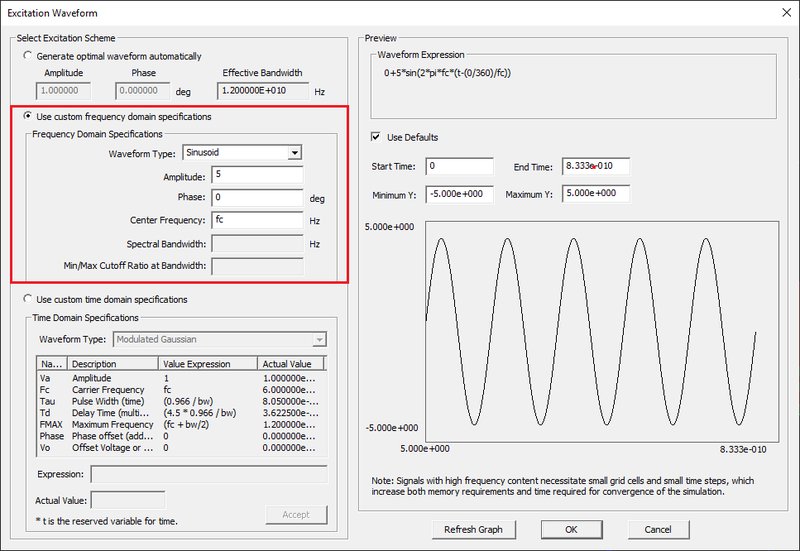Close the Excitation Waveform dialog

point(781,11)
